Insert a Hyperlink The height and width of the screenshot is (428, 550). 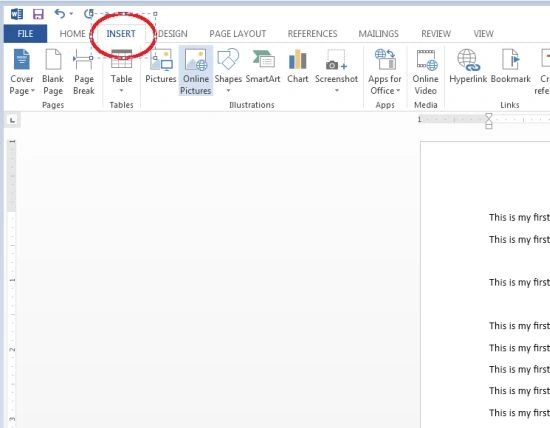point(468,67)
